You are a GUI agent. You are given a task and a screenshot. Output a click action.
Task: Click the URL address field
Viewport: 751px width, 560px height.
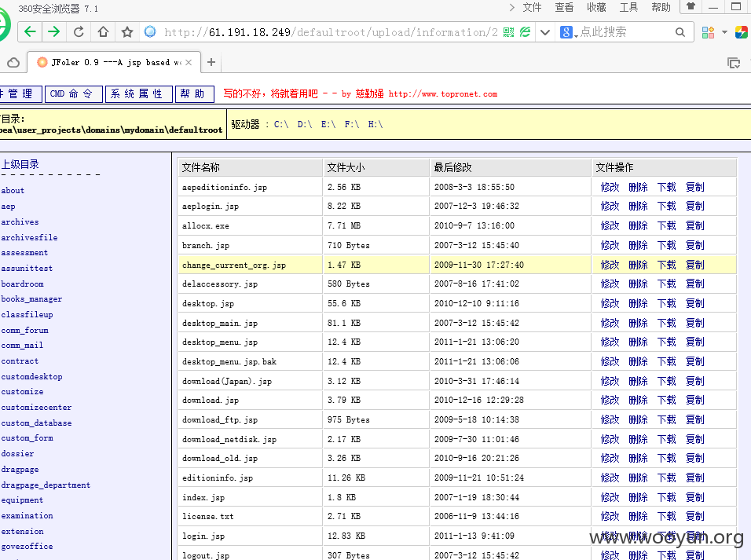click(x=331, y=32)
